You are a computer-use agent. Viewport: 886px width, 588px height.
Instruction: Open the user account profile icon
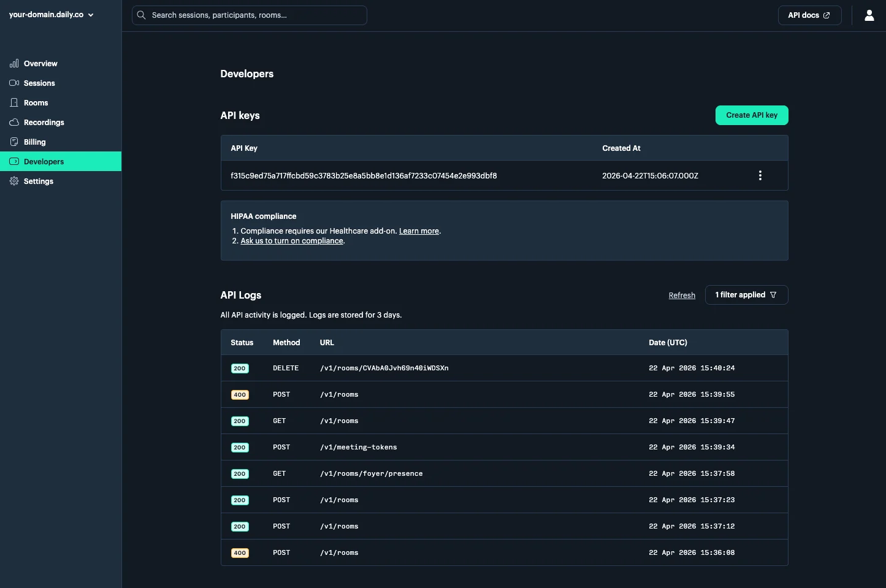click(869, 15)
